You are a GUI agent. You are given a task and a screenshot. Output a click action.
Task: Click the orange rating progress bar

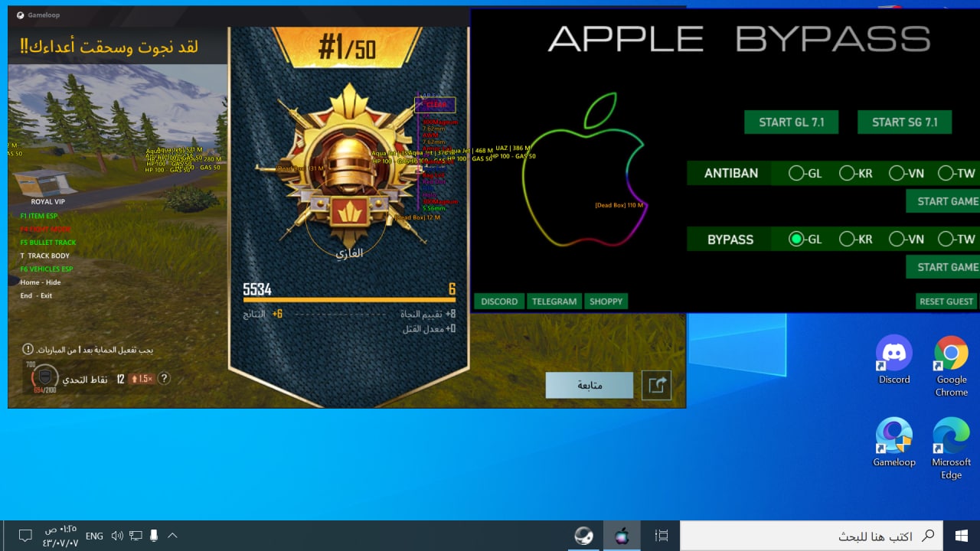349,300
